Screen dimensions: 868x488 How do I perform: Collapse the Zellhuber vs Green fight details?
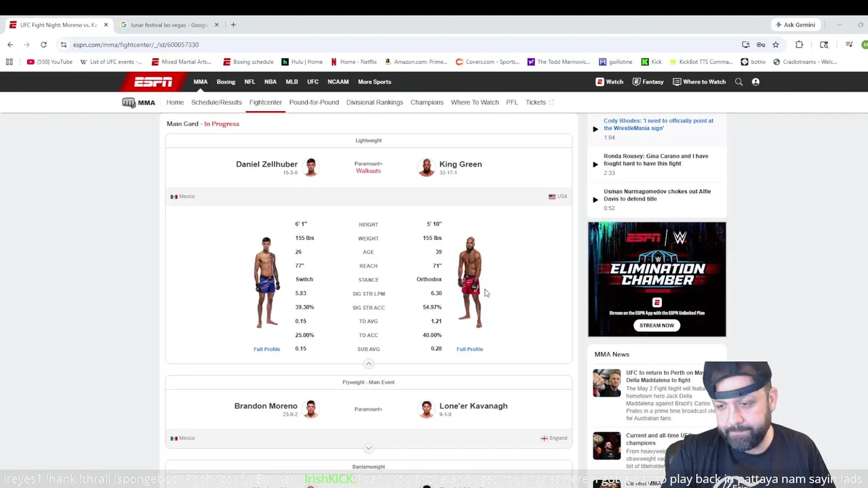click(x=368, y=364)
